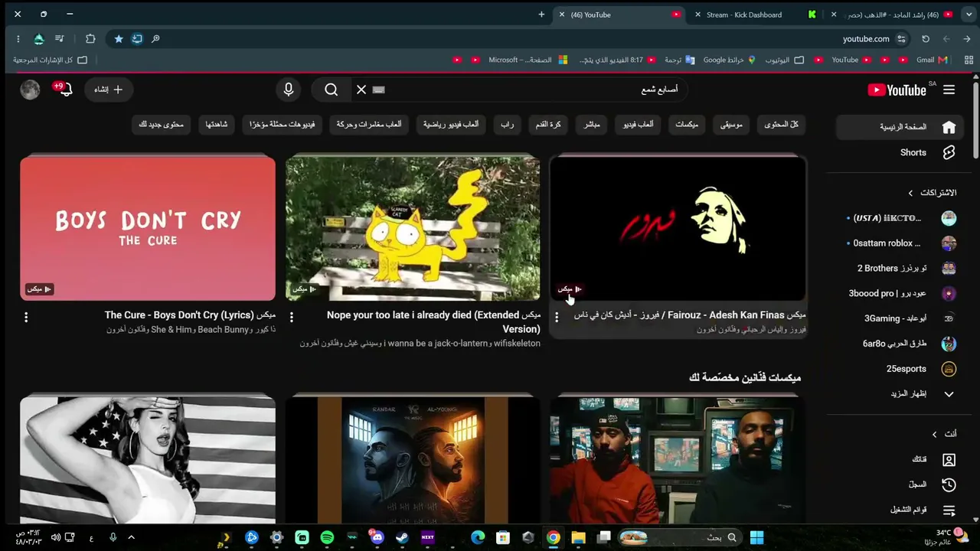Select the فيديوهات محمّلة مؤخرًا filter chip

pyautogui.click(x=282, y=124)
